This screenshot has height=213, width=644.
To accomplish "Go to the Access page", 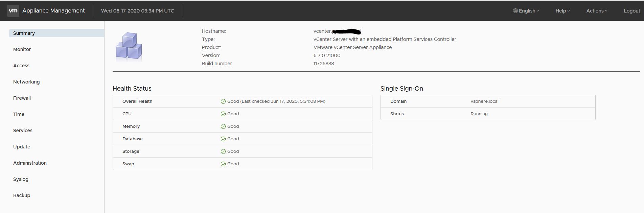I will [x=21, y=66].
